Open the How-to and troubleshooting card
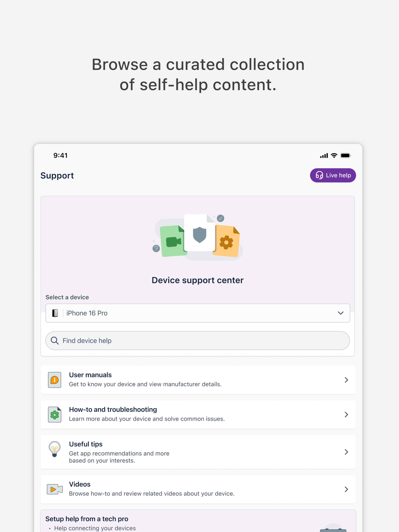This screenshot has height=532, width=399. click(197, 414)
